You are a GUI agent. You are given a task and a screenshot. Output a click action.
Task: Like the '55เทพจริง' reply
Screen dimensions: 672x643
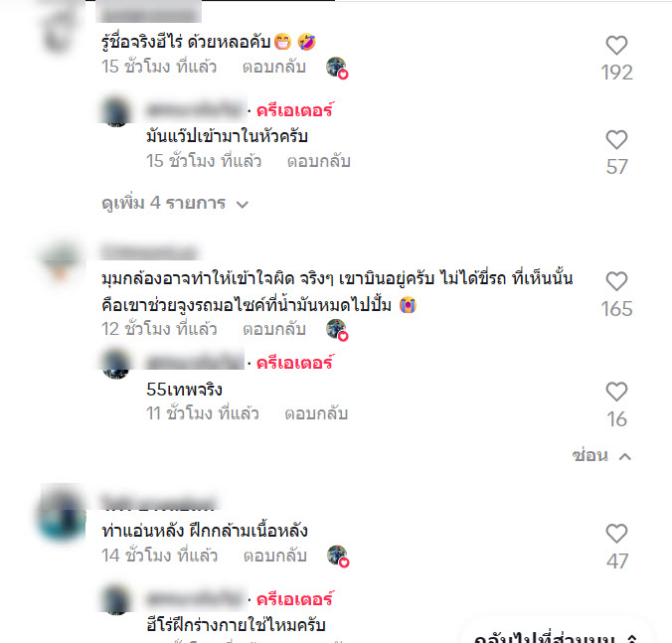coord(616,392)
